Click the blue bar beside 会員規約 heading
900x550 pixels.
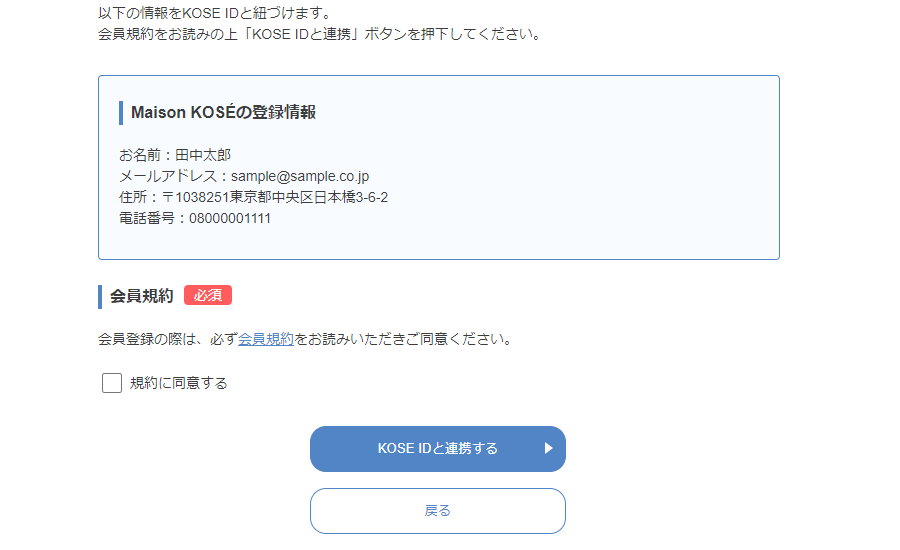click(x=100, y=297)
